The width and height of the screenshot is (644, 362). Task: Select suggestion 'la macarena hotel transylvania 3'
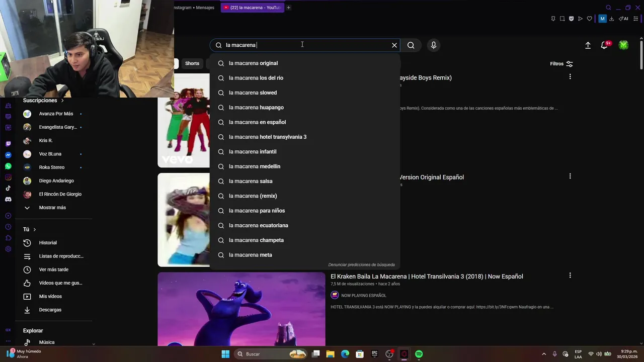[x=305, y=137]
